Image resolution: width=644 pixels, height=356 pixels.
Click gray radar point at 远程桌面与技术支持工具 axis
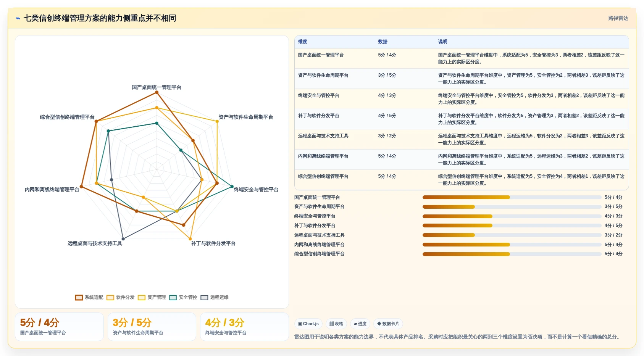(123, 239)
